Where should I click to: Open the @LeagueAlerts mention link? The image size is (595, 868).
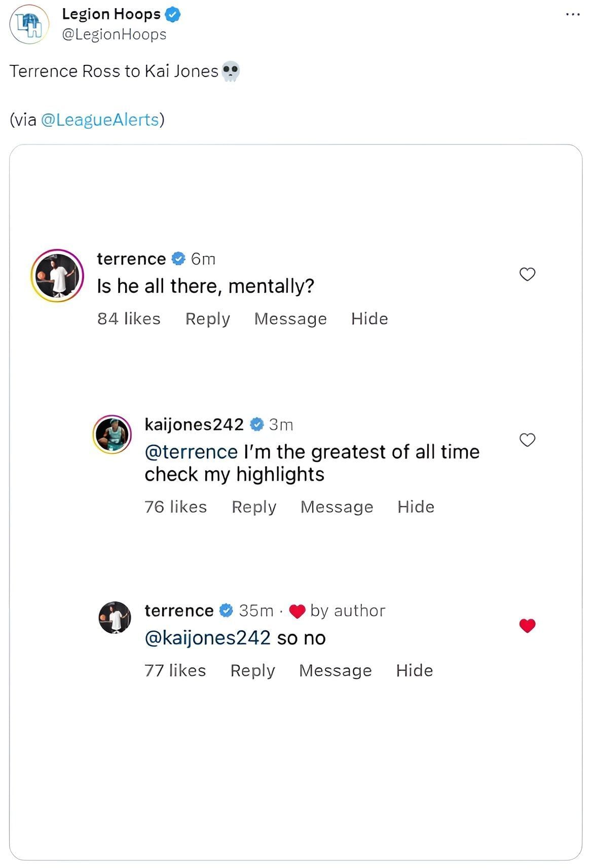(x=100, y=120)
